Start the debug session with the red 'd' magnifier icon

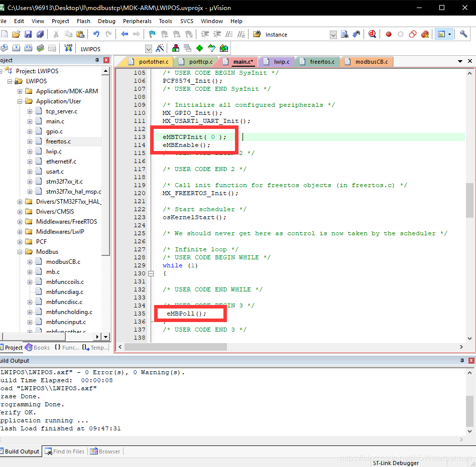point(372,34)
